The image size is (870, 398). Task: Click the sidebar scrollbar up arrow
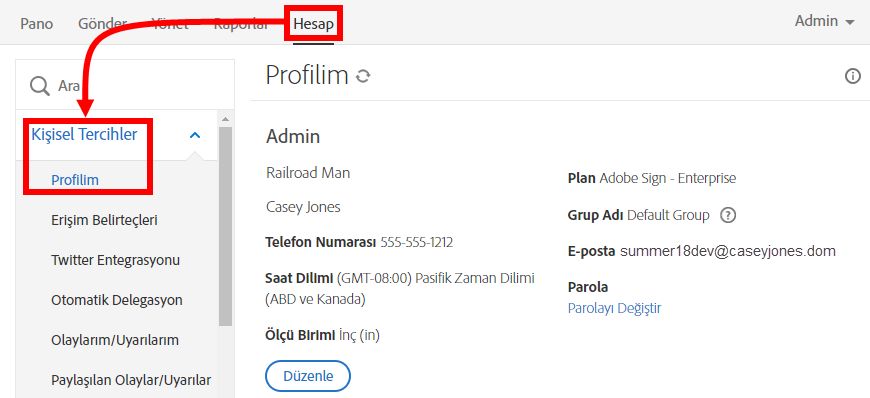[225, 119]
